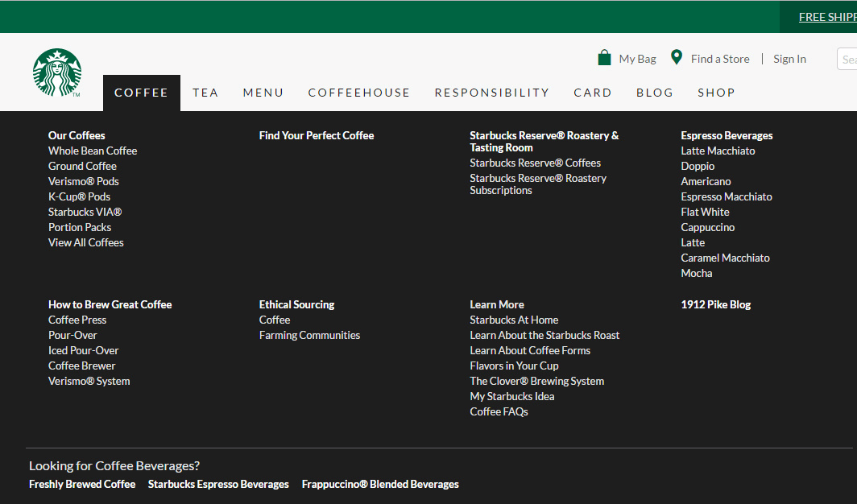Open the MENU nav item

click(263, 93)
